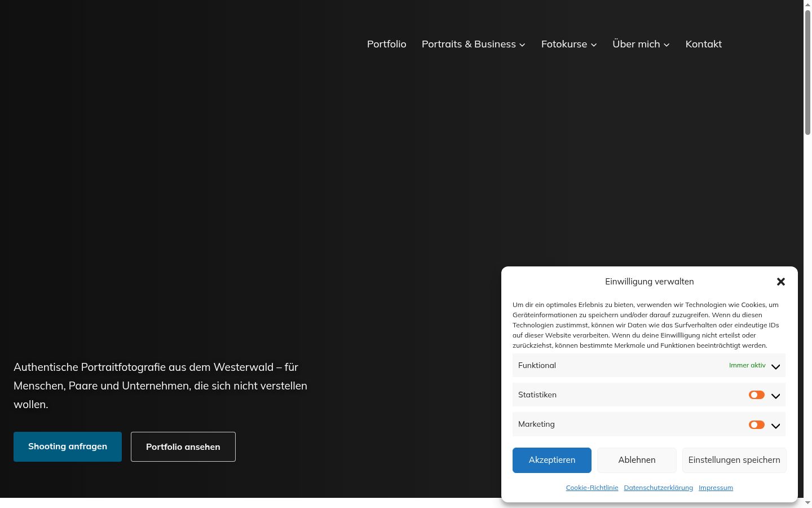Decline cookies with the Ablehnen button
Viewport: 812px width, 508px height.
637,460
